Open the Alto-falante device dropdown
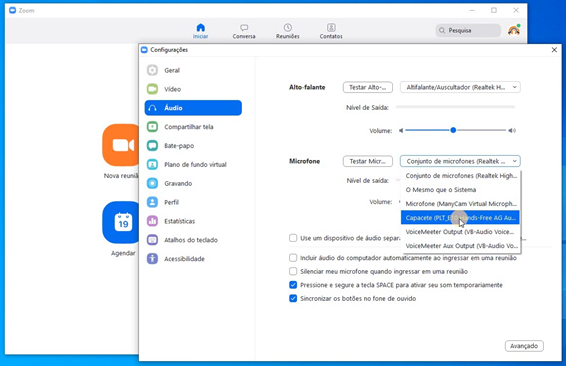566x366 pixels. (x=460, y=87)
